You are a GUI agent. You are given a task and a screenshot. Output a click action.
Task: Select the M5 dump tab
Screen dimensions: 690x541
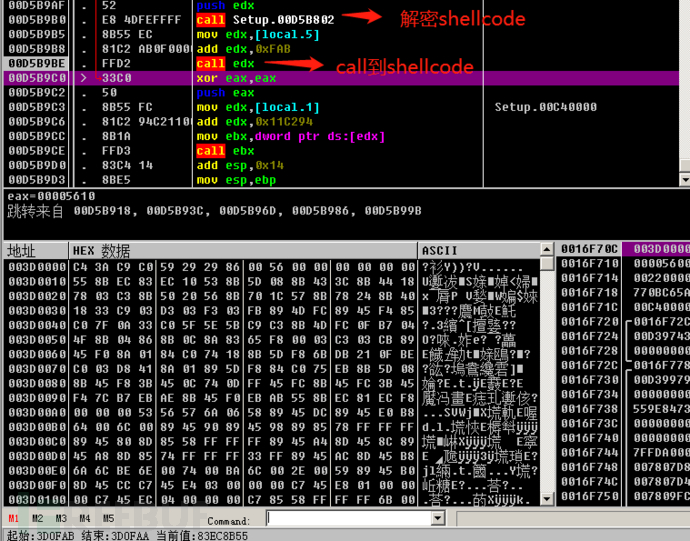point(108,519)
